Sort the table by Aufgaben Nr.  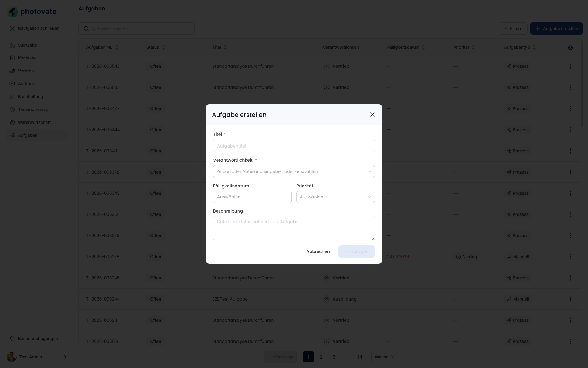[117, 47]
